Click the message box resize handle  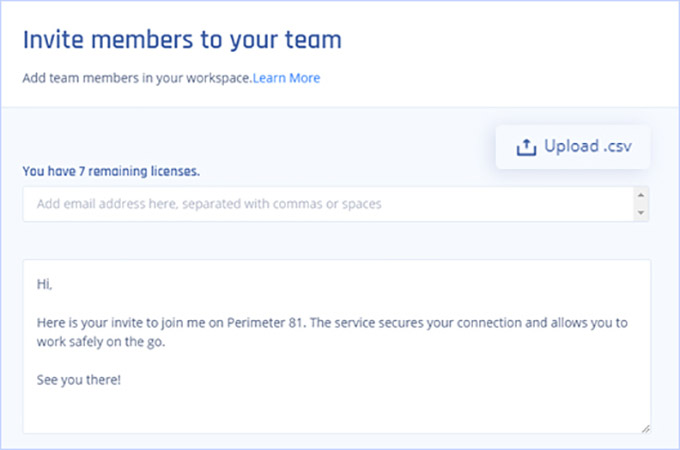point(646,429)
